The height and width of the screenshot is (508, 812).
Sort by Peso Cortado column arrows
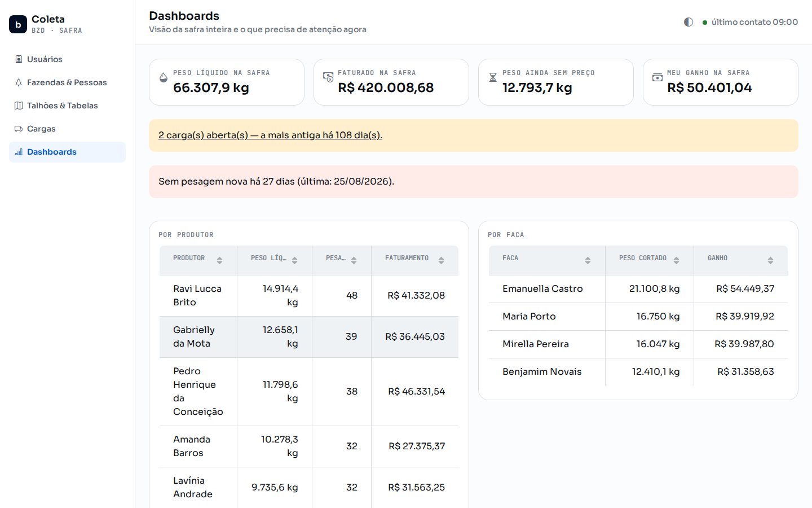677,260
